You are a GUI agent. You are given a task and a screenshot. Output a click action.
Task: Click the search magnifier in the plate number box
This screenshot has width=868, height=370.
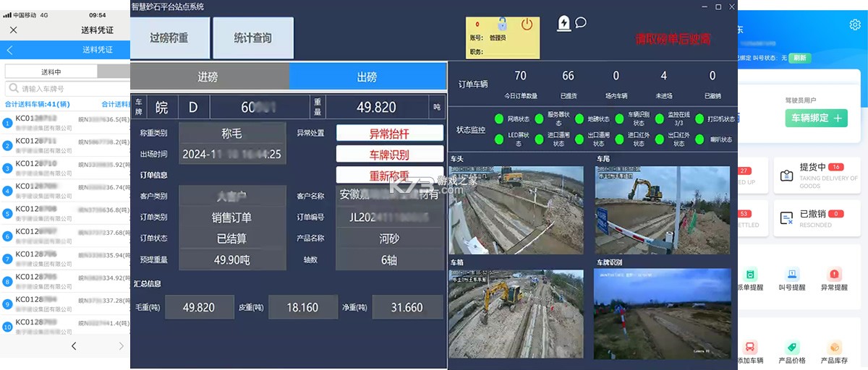(x=14, y=89)
